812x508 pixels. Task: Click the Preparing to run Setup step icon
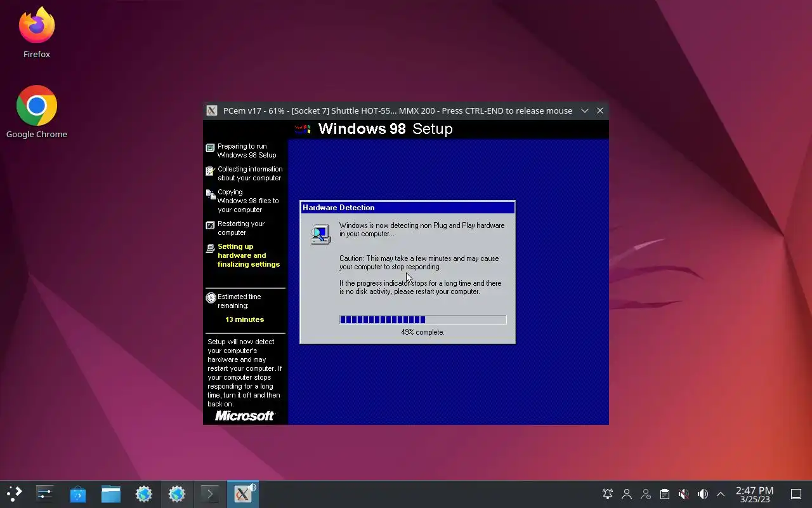pyautogui.click(x=210, y=148)
